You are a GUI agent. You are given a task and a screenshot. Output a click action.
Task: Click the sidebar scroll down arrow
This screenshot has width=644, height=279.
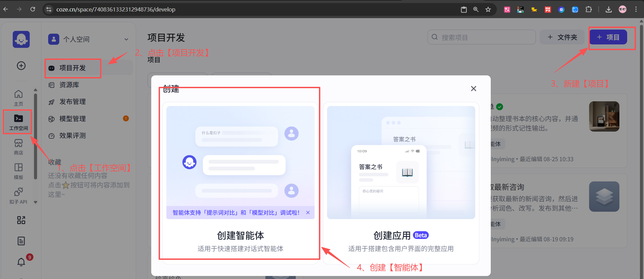click(35, 202)
